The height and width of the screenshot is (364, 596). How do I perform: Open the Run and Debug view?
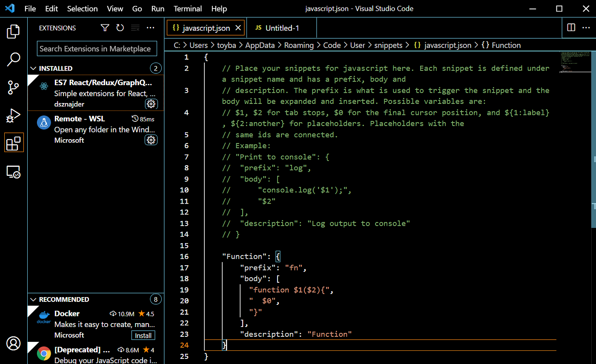pyautogui.click(x=14, y=116)
